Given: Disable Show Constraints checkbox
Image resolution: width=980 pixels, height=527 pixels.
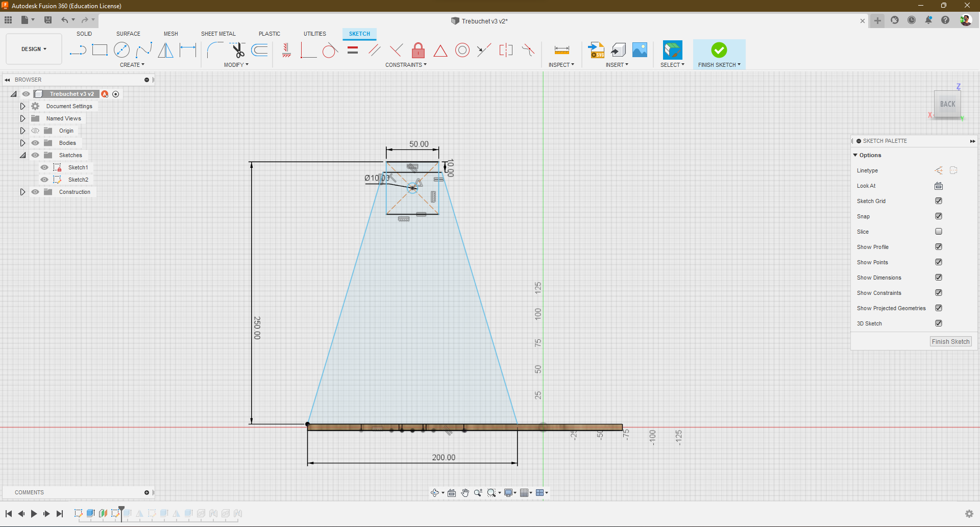Looking at the screenshot, I should (x=938, y=293).
